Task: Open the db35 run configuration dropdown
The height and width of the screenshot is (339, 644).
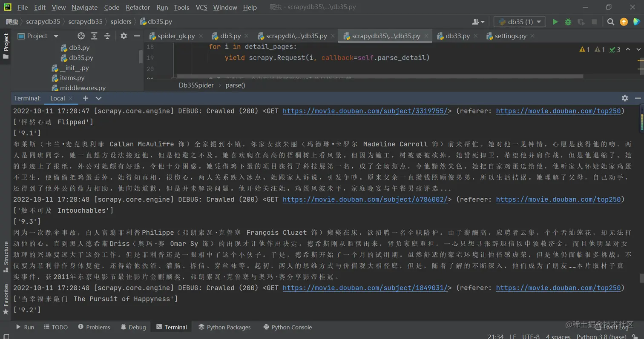Action: 520,22
